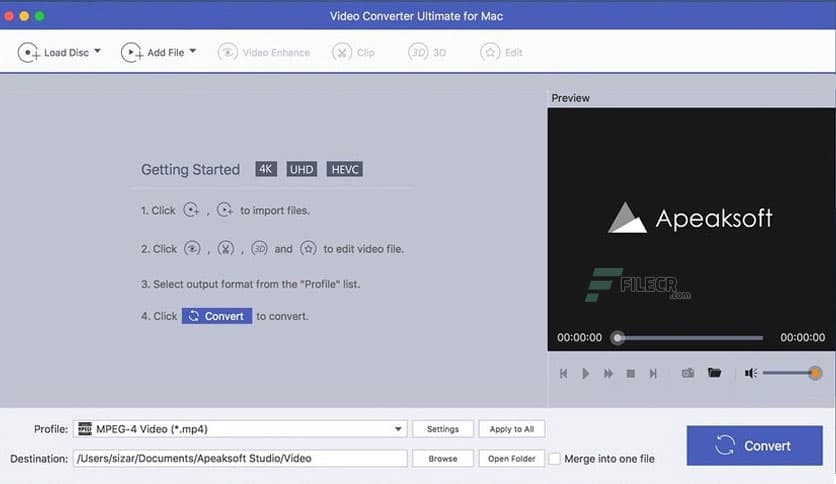Image resolution: width=836 pixels, height=484 pixels.
Task: Expand the Load Disc dropdown arrow
Action: pos(98,51)
